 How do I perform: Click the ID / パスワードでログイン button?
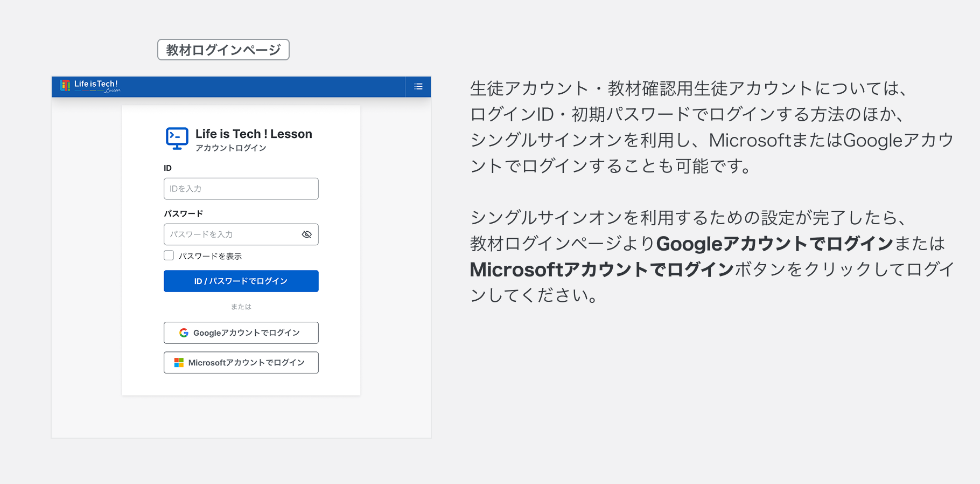[241, 281]
